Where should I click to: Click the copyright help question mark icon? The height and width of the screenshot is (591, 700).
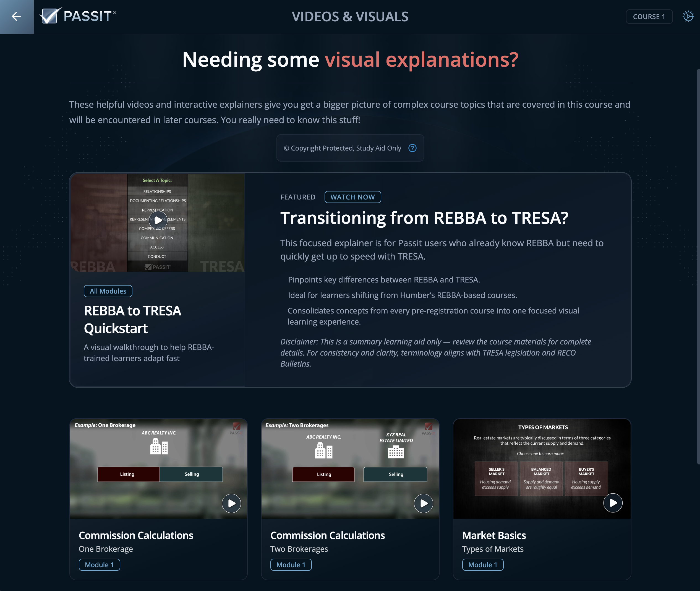point(412,148)
